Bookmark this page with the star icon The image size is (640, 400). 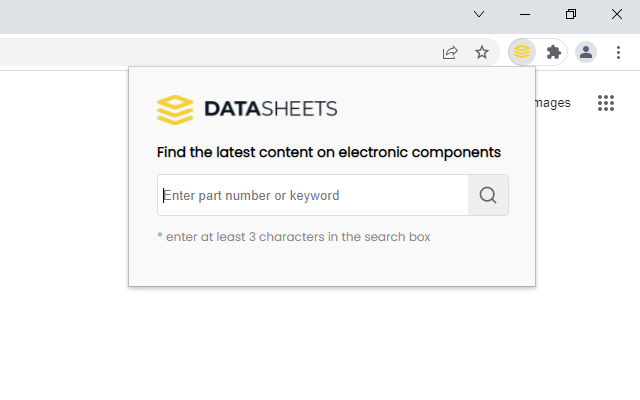(482, 52)
